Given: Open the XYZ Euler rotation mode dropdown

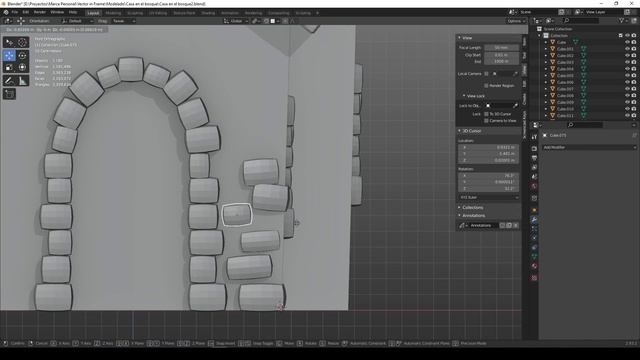Looking at the screenshot, I should point(489,198).
